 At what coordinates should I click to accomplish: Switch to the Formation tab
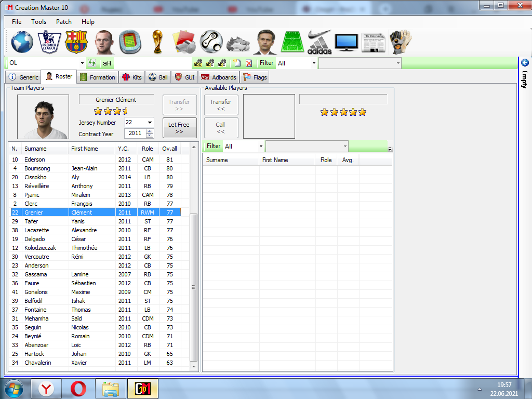tap(97, 77)
